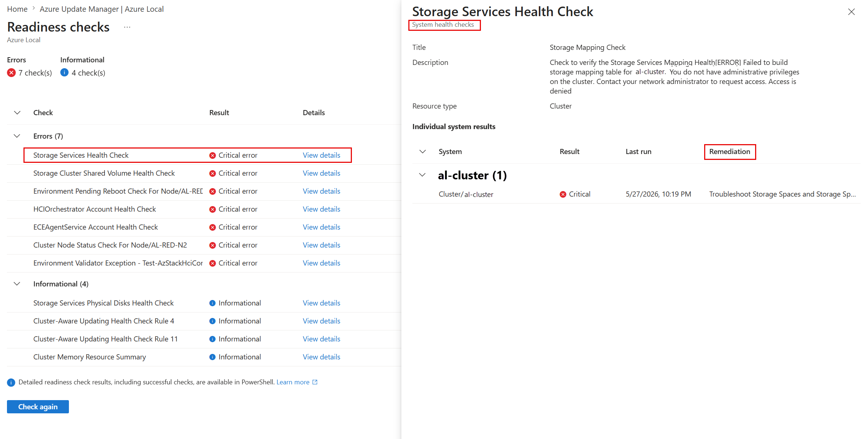Click the breadcrumb chevron after Home

pyautogui.click(x=33, y=8)
